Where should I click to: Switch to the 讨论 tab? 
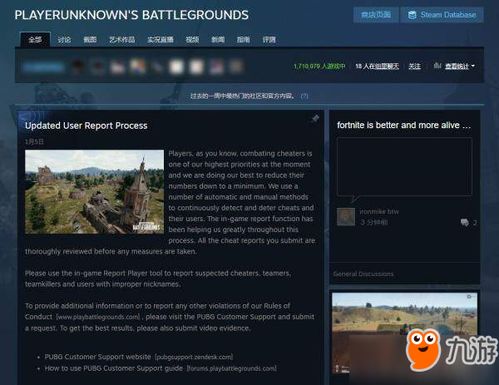click(x=64, y=40)
